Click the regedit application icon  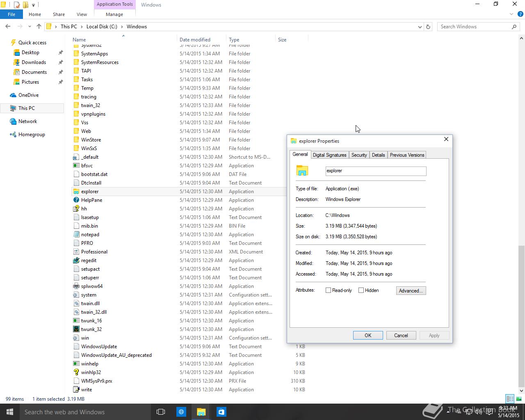pyautogui.click(x=76, y=260)
